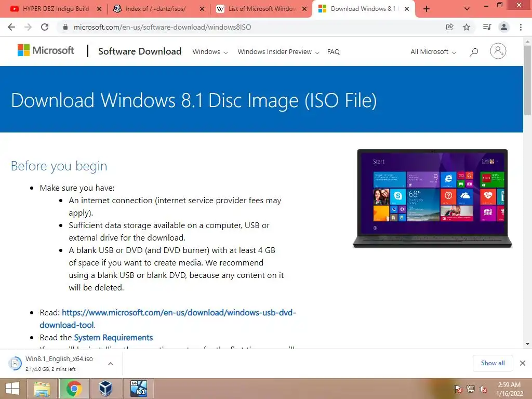
Task: Open the Chrome three-dot menu
Action: pos(521,27)
